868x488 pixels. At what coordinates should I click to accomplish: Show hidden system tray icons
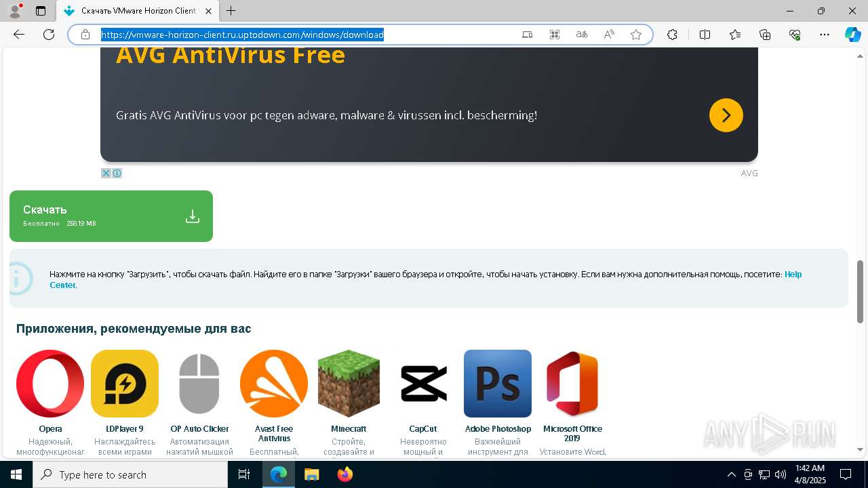coord(731,474)
